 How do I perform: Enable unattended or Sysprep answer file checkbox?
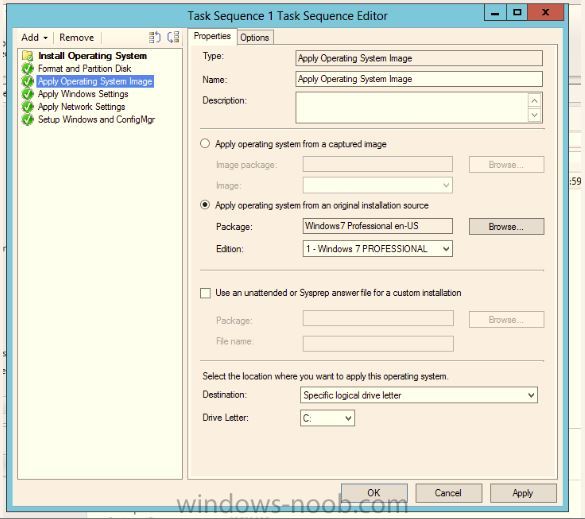[205, 293]
